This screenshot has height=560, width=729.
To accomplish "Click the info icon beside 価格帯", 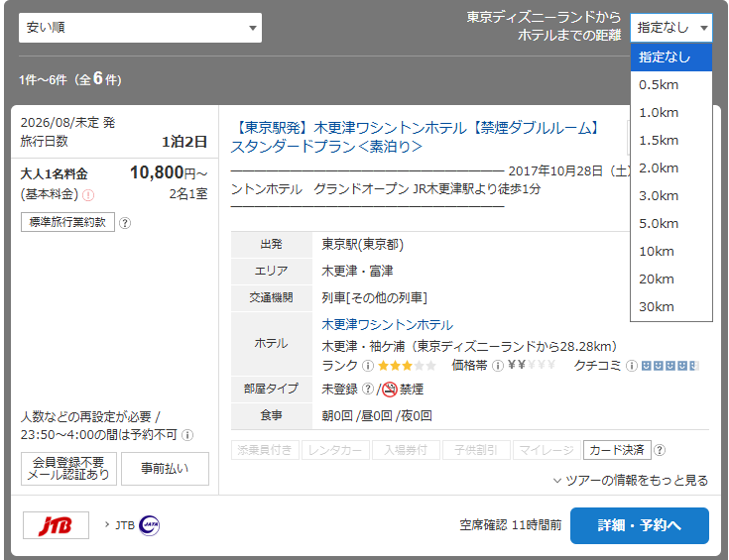I will (498, 366).
